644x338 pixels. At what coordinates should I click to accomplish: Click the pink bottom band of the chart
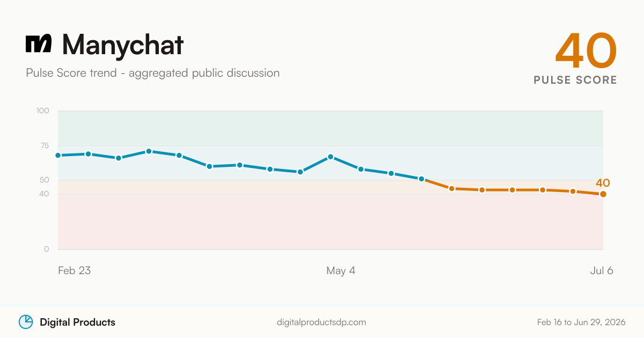(x=331, y=222)
